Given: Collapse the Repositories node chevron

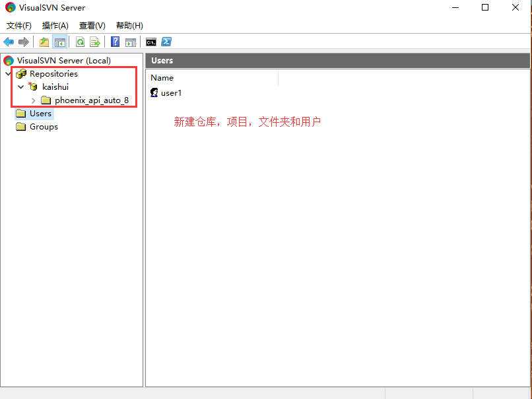Looking at the screenshot, I should [x=8, y=74].
